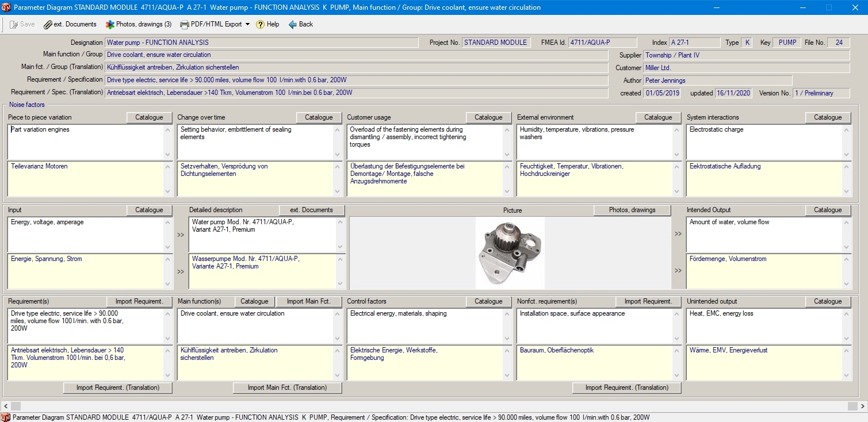This screenshot has width=868, height=422.
Task: Click the water pump picture thumbnail
Action: [x=510, y=253]
